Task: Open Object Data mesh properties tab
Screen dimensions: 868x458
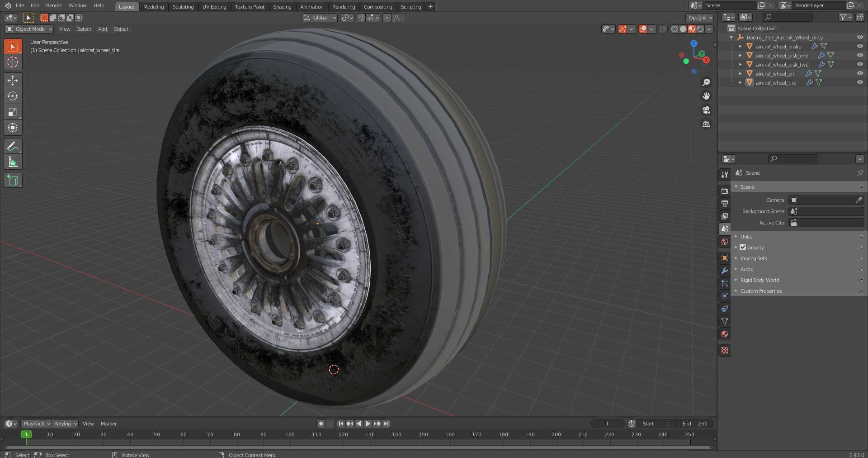Action: pos(725,321)
